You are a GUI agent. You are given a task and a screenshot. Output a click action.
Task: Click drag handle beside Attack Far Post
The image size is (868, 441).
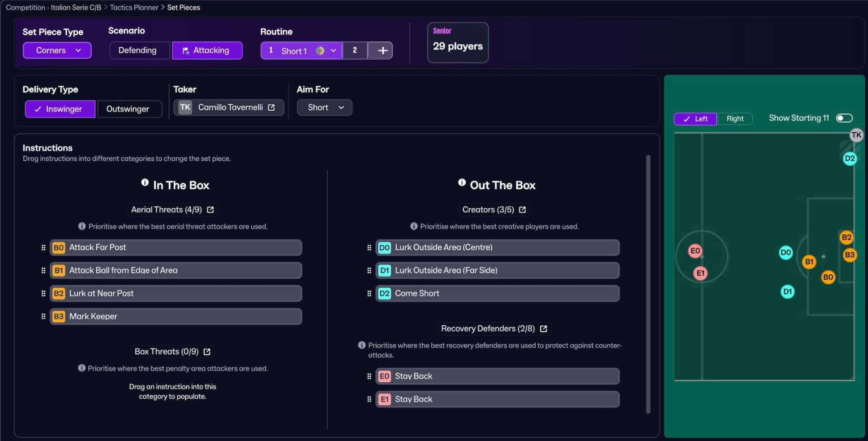[x=43, y=248]
